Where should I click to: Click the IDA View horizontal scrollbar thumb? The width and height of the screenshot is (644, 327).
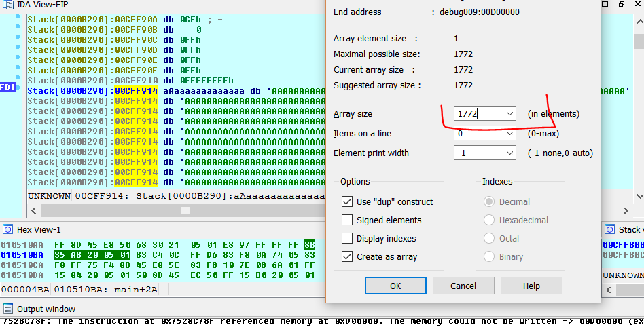pyautogui.click(x=185, y=210)
